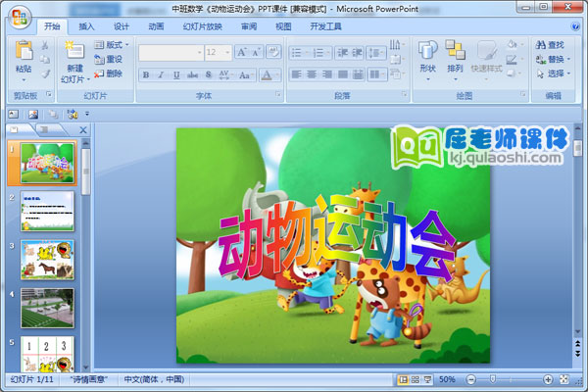Click the 50% zoom level
The height and width of the screenshot is (392, 588).
447,379
